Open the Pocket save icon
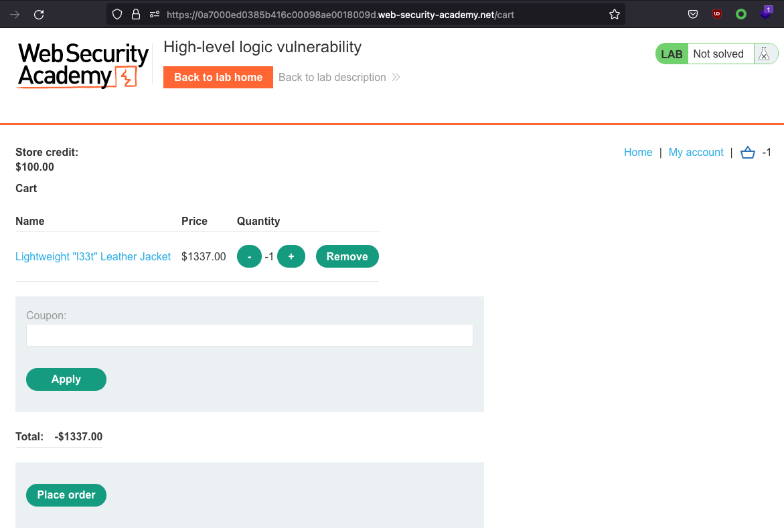 click(x=693, y=14)
